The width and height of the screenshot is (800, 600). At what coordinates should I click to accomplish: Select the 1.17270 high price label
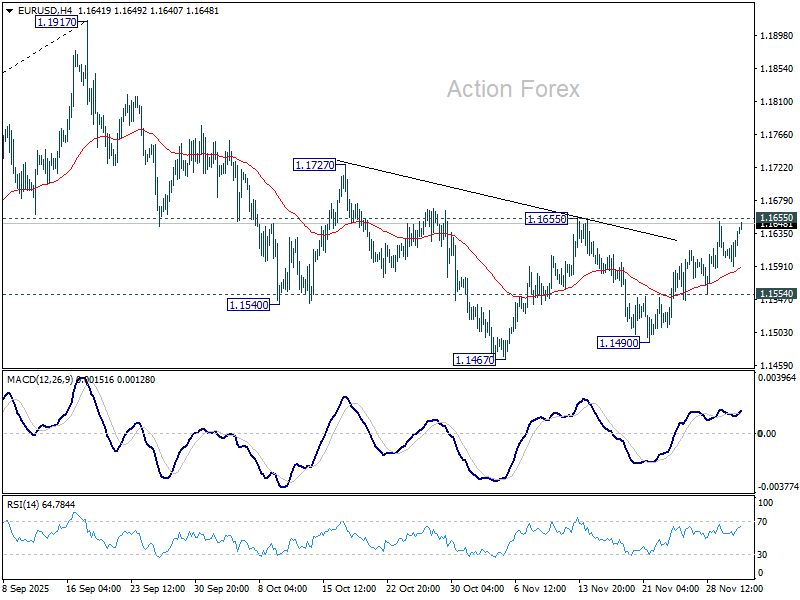pyautogui.click(x=314, y=163)
